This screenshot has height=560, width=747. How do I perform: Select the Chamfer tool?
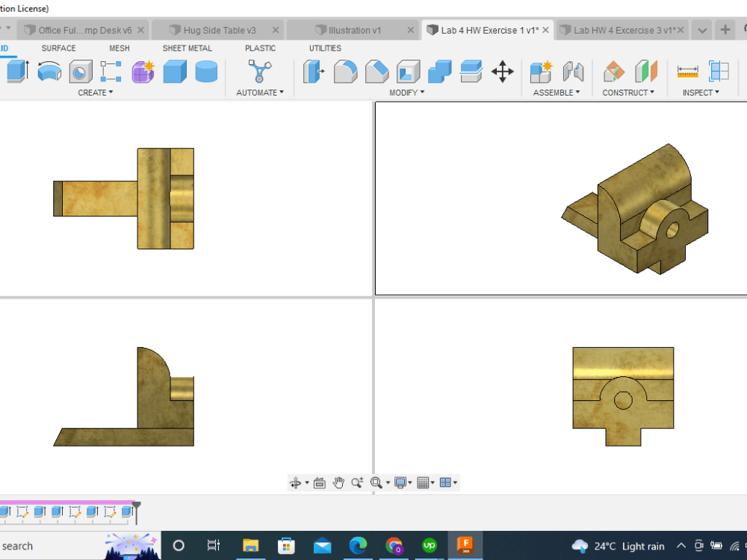pyautogui.click(x=376, y=72)
